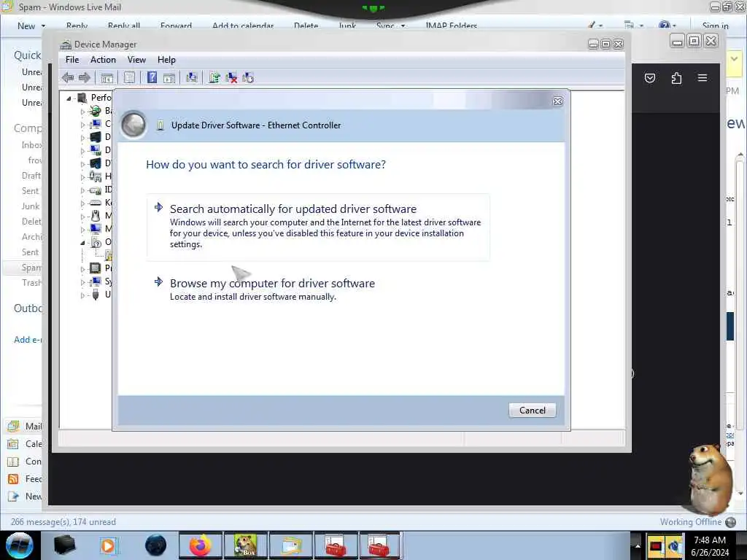Click Update Driver Software green arrow icon
The width and height of the screenshot is (747, 560).
pos(214,77)
